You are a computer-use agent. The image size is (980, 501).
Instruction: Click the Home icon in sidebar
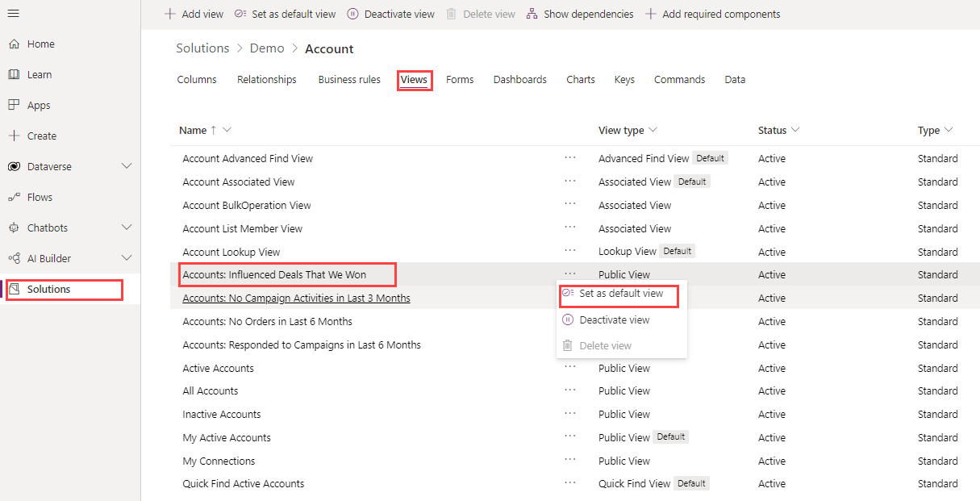click(x=14, y=44)
